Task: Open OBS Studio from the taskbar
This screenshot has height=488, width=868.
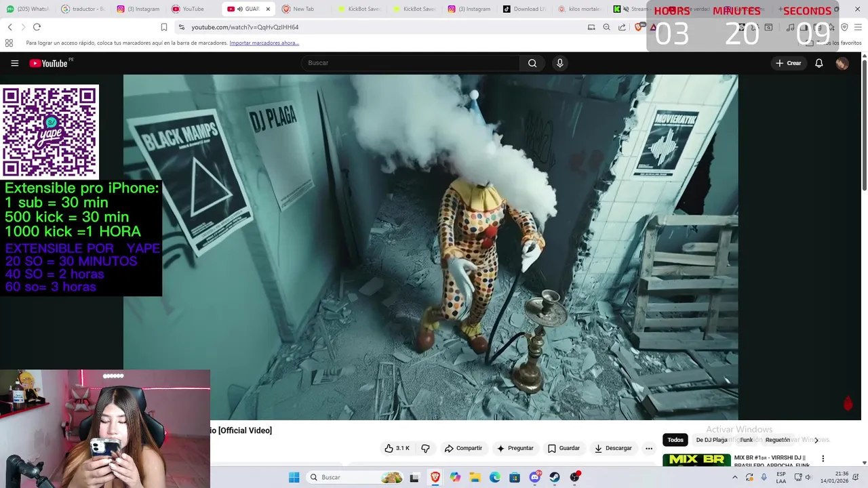Action: (575, 477)
